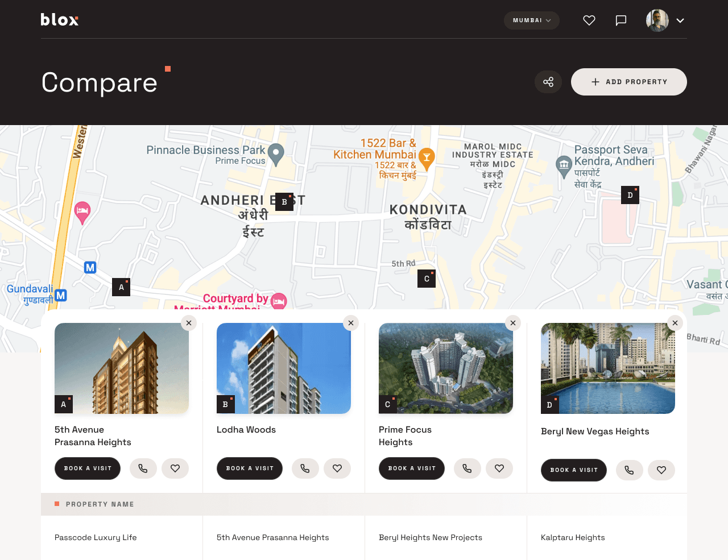The width and height of the screenshot is (728, 560).
Task: Click the user profile avatar
Action: pyautogui.click(x=657, y=20)
